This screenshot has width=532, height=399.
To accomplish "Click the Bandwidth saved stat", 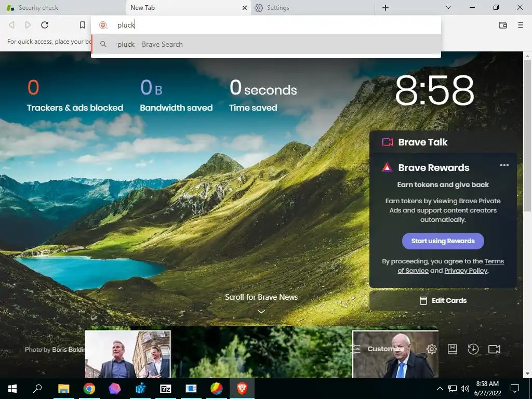I will 177,96.
